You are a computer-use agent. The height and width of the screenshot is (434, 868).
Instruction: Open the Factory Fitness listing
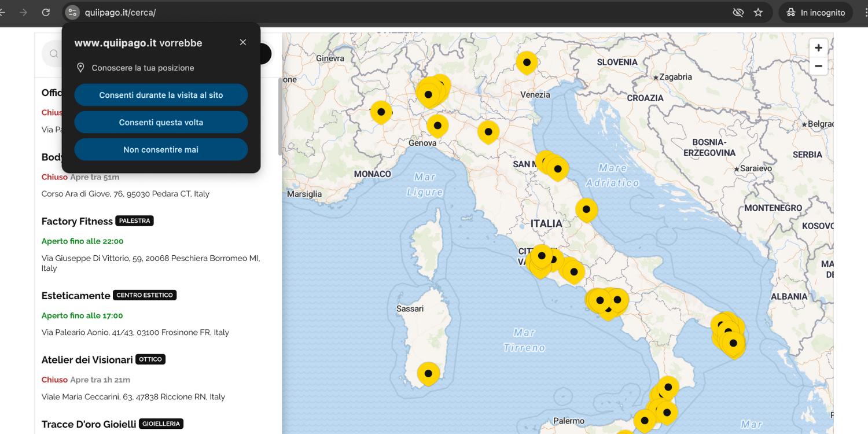click(x=77, y=221)
